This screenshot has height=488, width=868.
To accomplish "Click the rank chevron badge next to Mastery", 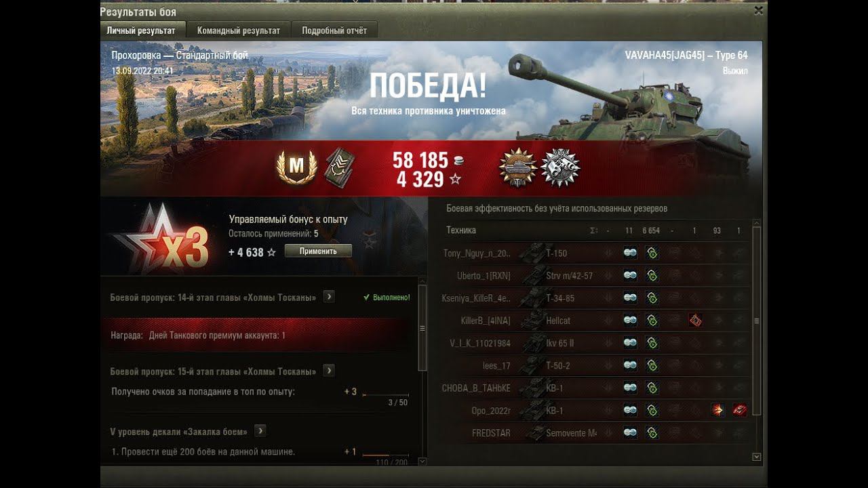I will pos(338,167).
